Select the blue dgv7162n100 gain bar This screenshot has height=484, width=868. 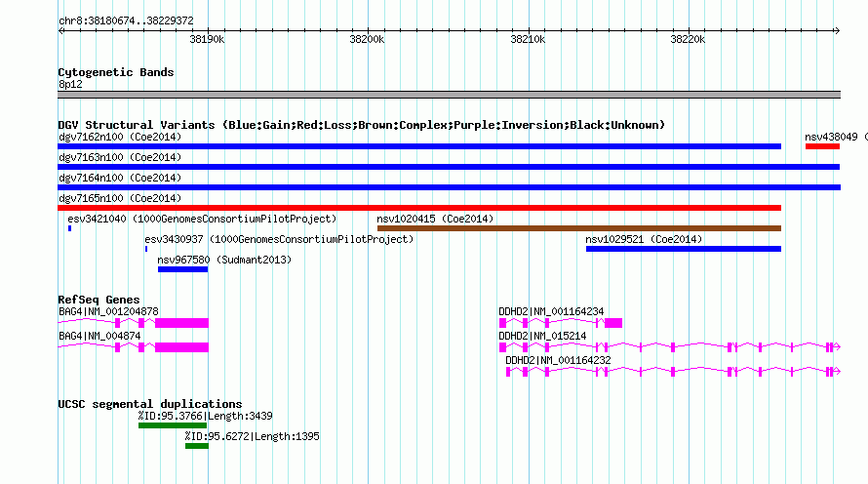(x=419, y=146)
